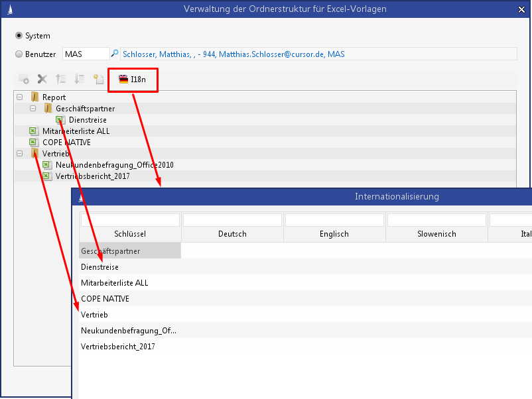Click the move down toolbar icon
The height and width of the screenshot is (399, 532).
coord(79,79)
